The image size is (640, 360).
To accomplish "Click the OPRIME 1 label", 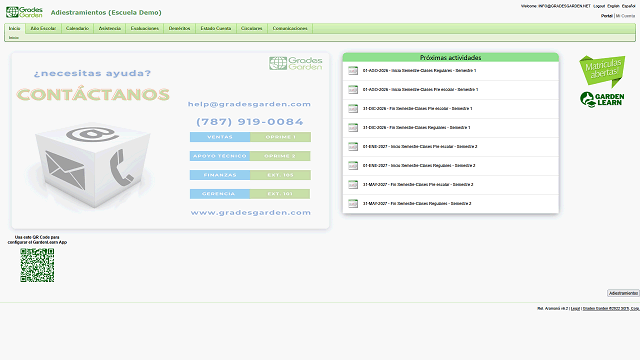I will (280, 137).
